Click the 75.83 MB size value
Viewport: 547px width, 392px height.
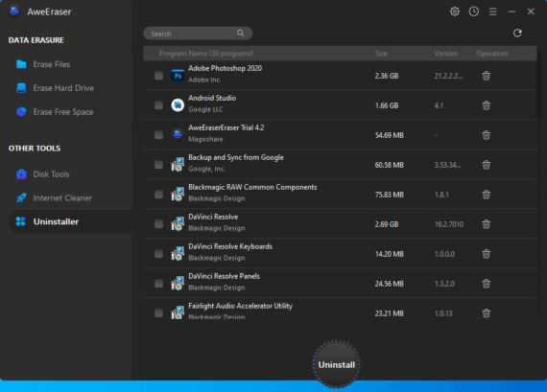[389, 195]
